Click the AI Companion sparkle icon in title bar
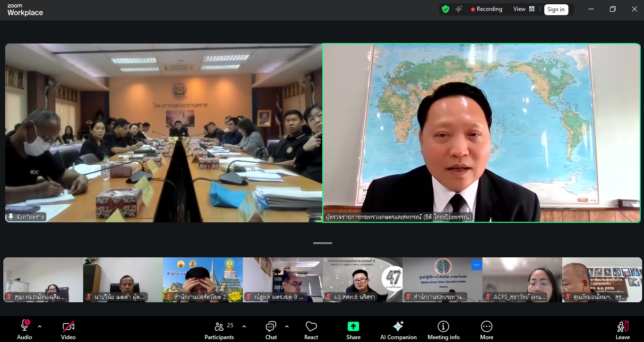This screenshot has width=644, height=342. coord(459,9)
